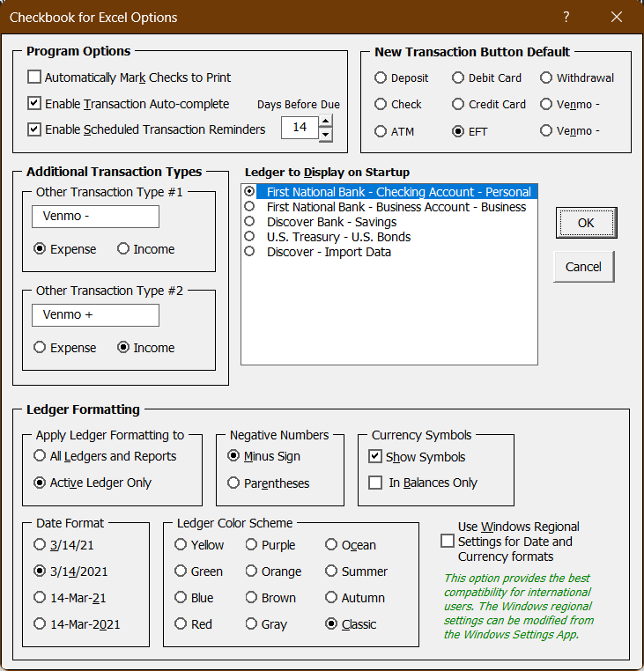
Task: Choose Classic ledger color scheme
Action: (x=331, y=623)
